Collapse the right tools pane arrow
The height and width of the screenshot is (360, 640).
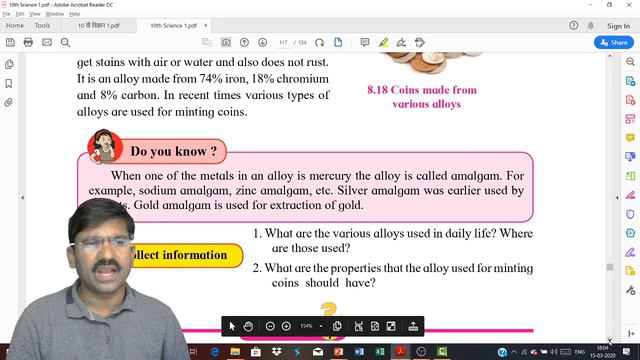click(x=617, y=198)
